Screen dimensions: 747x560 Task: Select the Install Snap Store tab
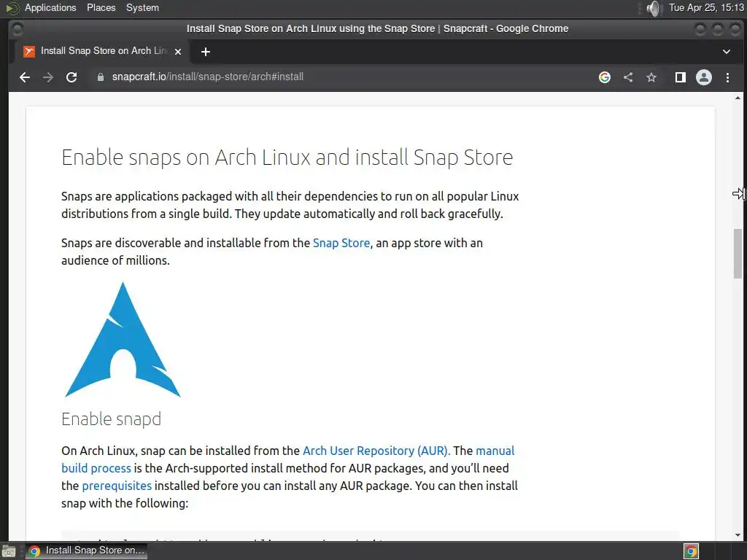click(102, 51)
